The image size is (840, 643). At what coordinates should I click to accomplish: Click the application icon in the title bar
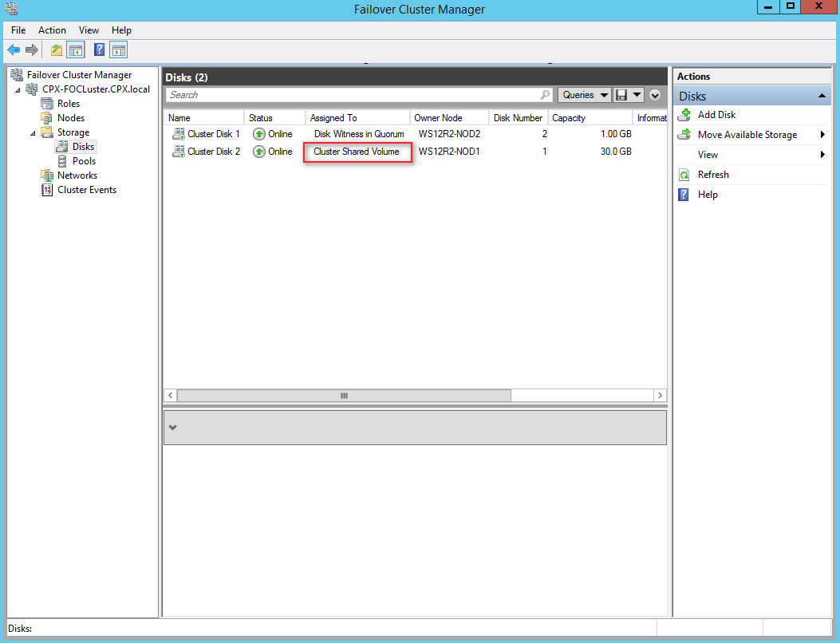(x=11, y=9)
